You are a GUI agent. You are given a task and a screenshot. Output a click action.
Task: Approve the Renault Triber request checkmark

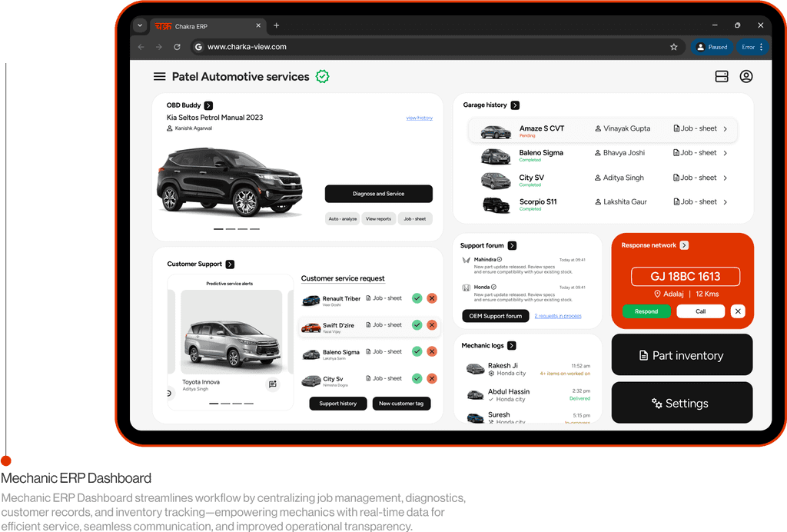coord(417,298)
